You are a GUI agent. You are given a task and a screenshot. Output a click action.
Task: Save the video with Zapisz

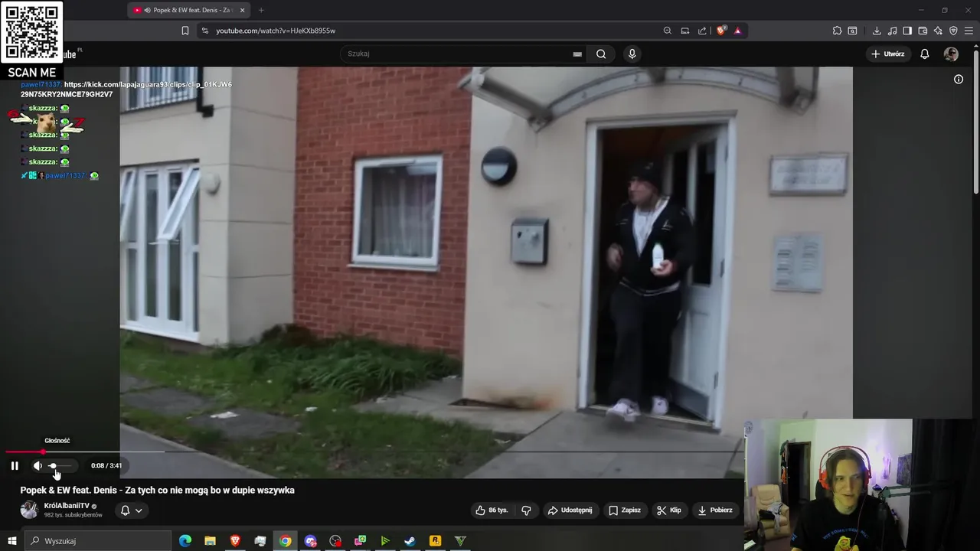pyautogui.click(x=625, y=510)
